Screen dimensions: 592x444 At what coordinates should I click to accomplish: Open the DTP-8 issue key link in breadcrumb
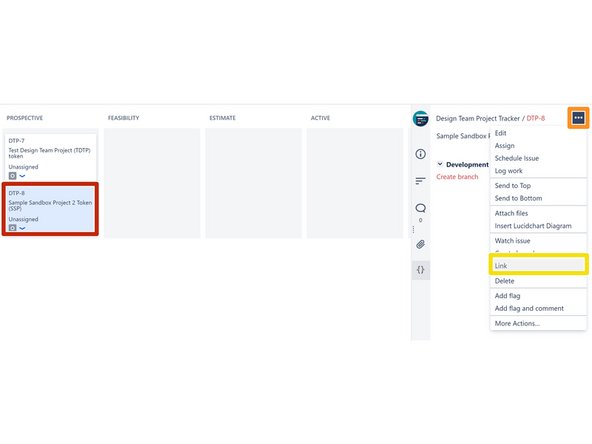tap(535, 118)
